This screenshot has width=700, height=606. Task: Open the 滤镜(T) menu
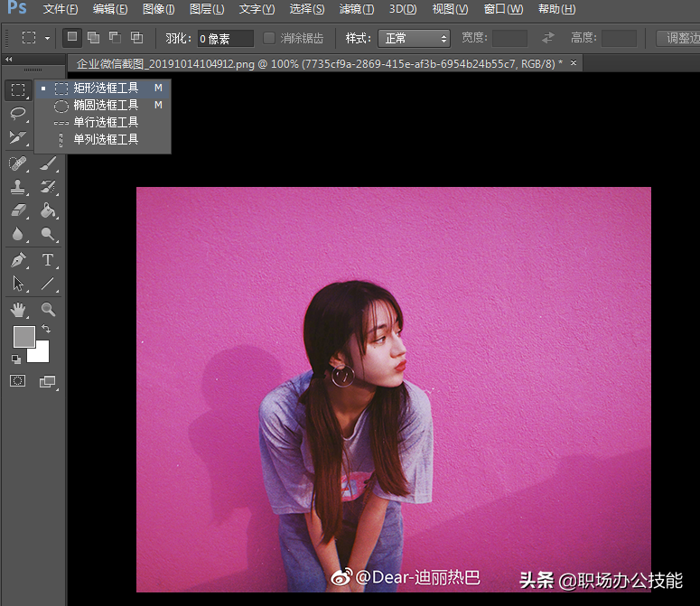point(356,9)
